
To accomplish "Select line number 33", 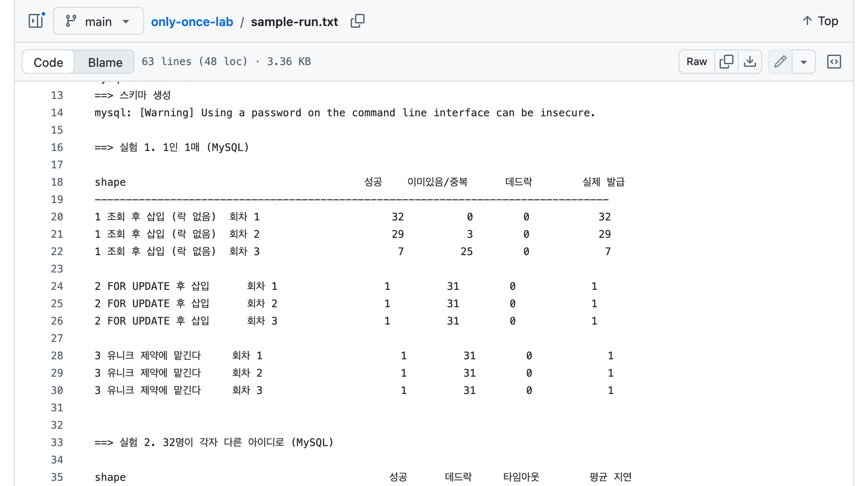I will [57, 442].
